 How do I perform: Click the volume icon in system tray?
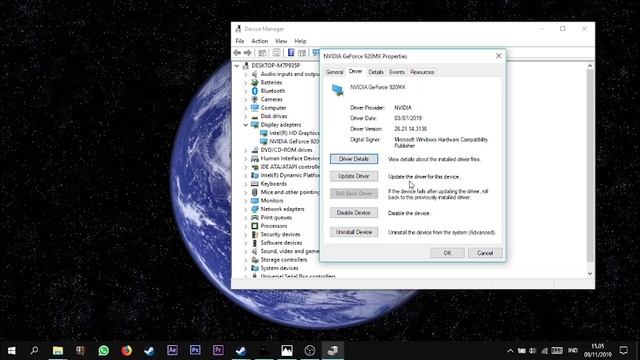[533, 350]
